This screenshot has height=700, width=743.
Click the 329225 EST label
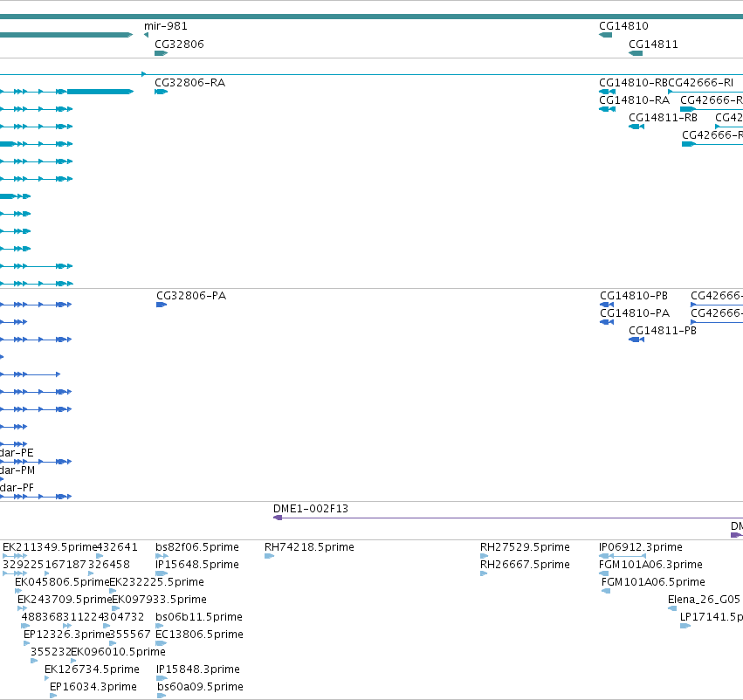[x=23, y=565]
